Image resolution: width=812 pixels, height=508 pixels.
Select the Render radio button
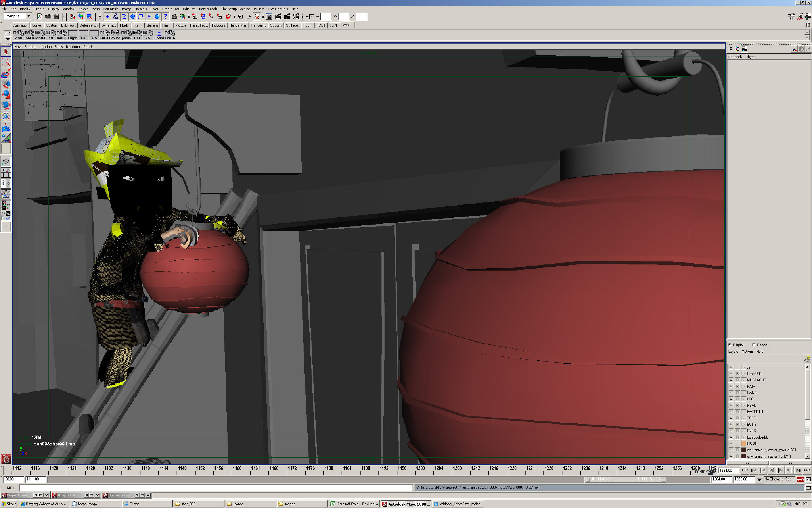coord(754,345)
